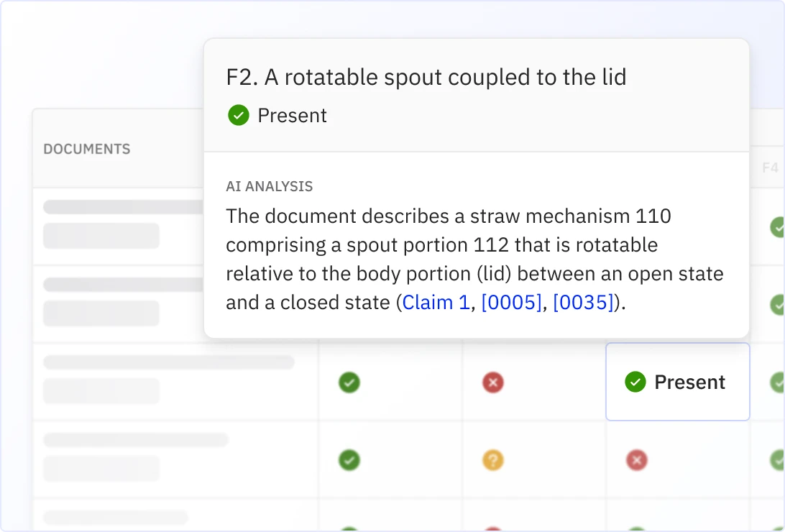Open the [0035] paragraph reference link
Viewport: 785px width, 532px height.
583,303
